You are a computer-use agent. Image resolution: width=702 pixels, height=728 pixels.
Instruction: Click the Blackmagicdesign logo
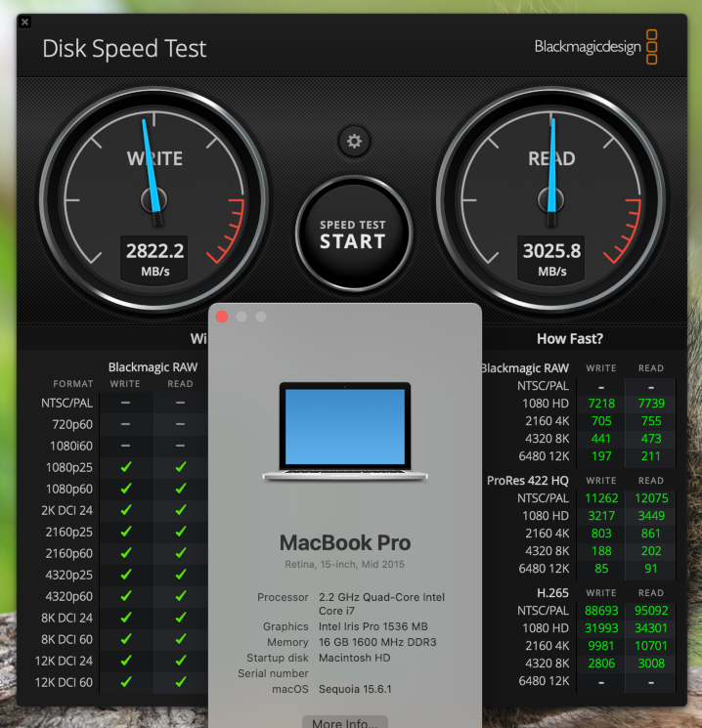[595, 47]
